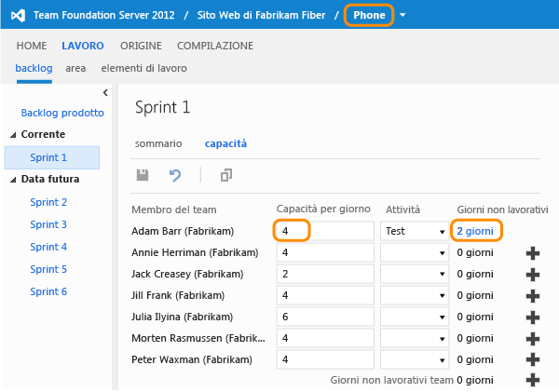Collapse the Data futura tree section

pyautogui.click(x=13, y=180)
